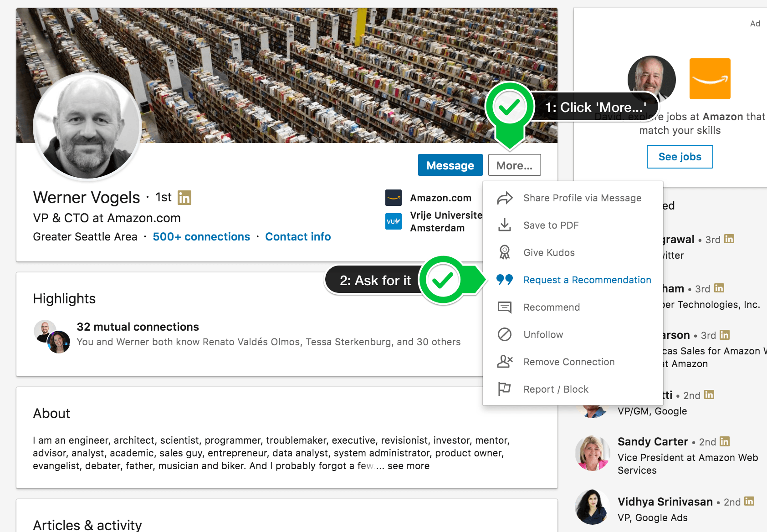This screenshot has height=532, width=767.
Task: Select Recommend menu option
Action: tap(573, 307)
